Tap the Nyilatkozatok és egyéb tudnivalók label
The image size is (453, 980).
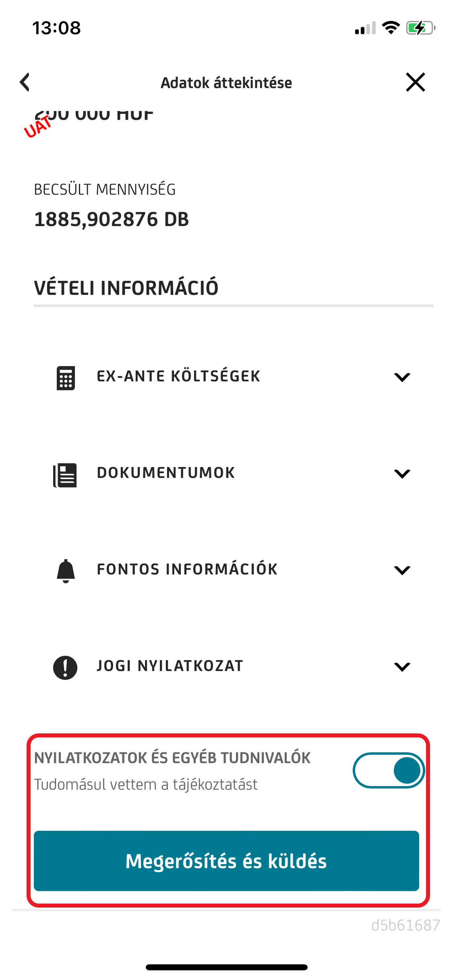(x=172, y=758)
